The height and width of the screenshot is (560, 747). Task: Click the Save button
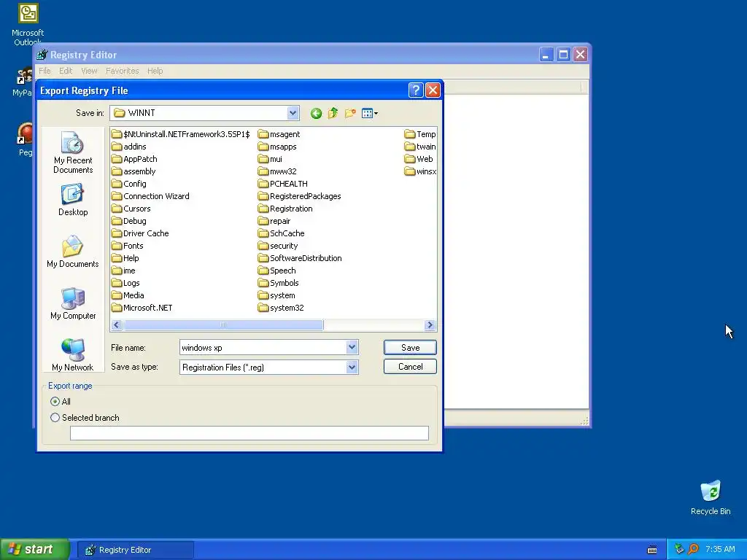click(410, 348)
